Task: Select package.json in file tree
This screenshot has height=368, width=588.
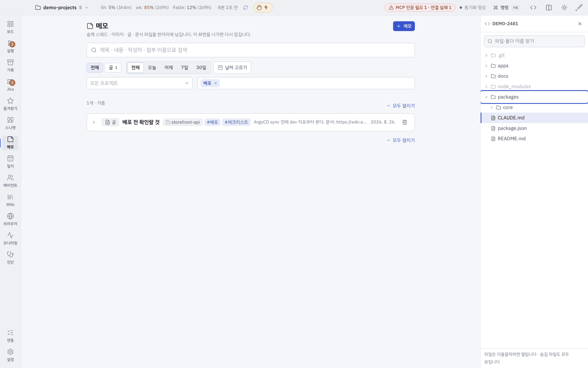Action: 534,128
